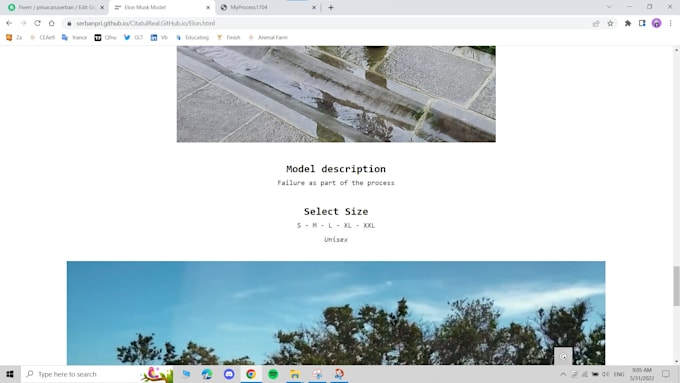Switch to the MyProcess1704 tab
The image size is (680, 383).
(268, 7)
